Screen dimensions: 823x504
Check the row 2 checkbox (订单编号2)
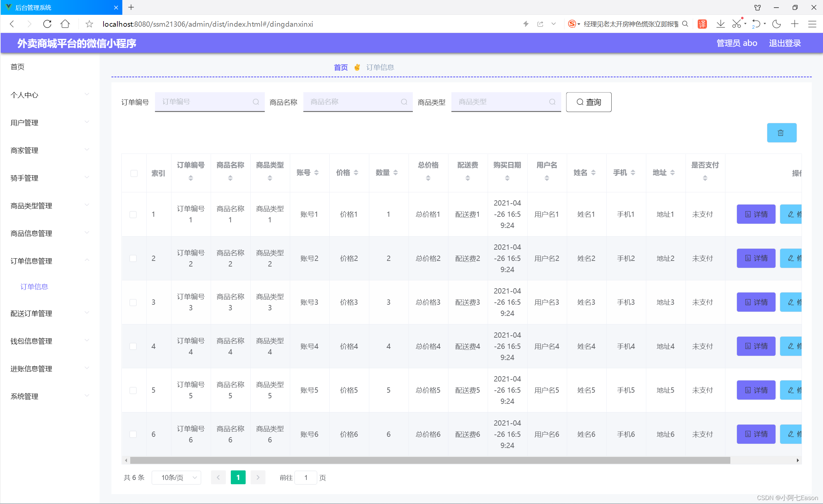click(x=133, y=258)
